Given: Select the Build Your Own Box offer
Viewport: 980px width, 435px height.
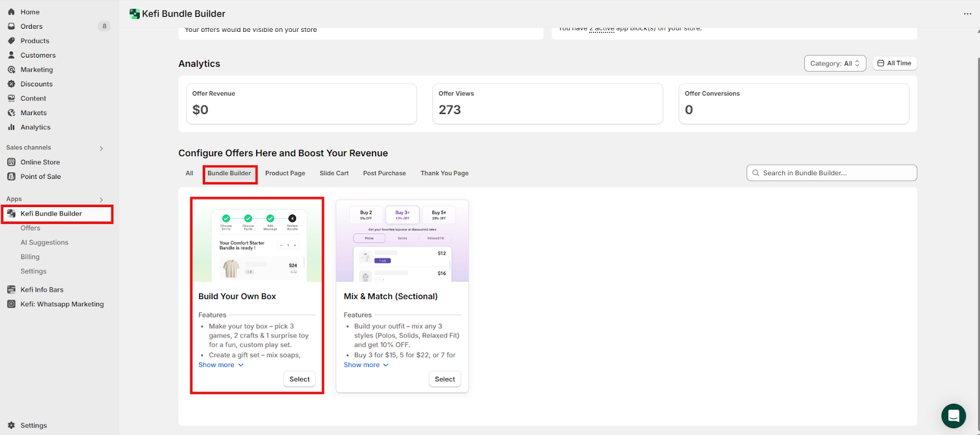Looking at the screenshot, I should coord(299,379).
